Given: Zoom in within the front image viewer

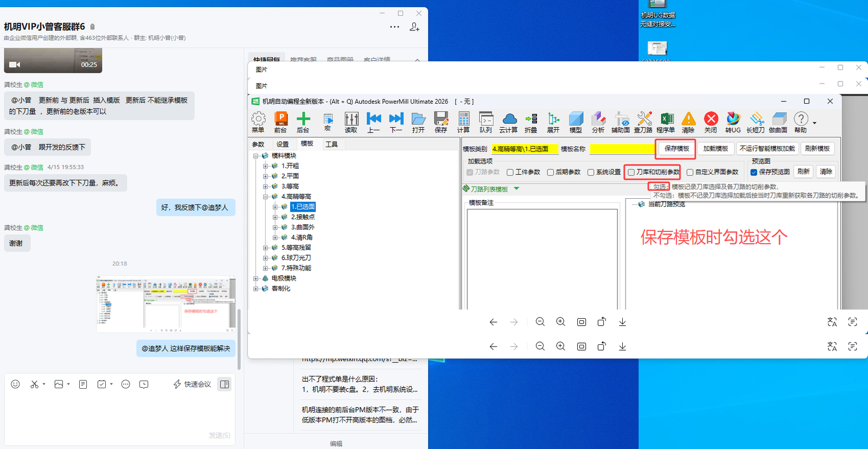Looking at the screenshot, I should [560, 322].
